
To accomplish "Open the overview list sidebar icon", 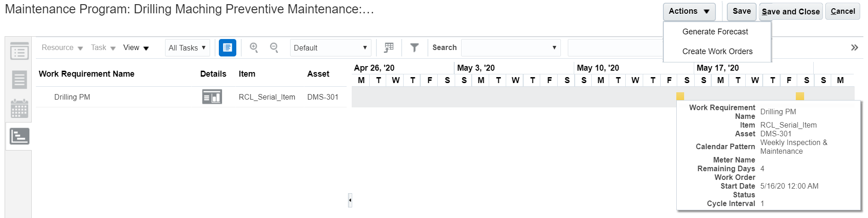I will (x=19, y=51).
